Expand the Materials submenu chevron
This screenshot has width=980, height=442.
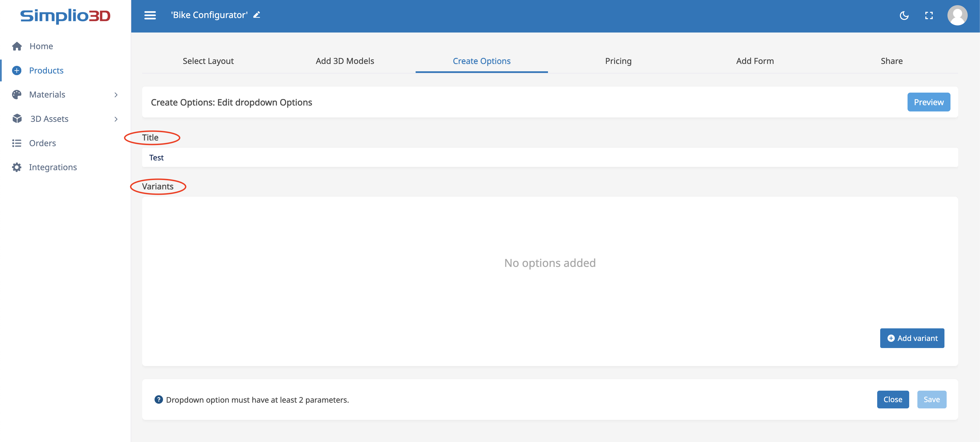coord(116,95)
